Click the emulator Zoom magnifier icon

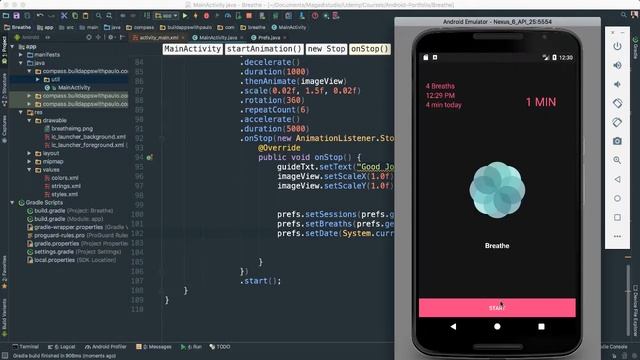617,160
